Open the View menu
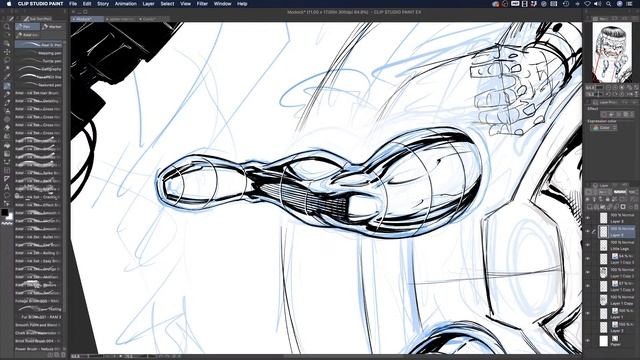 tap(185, 4)
